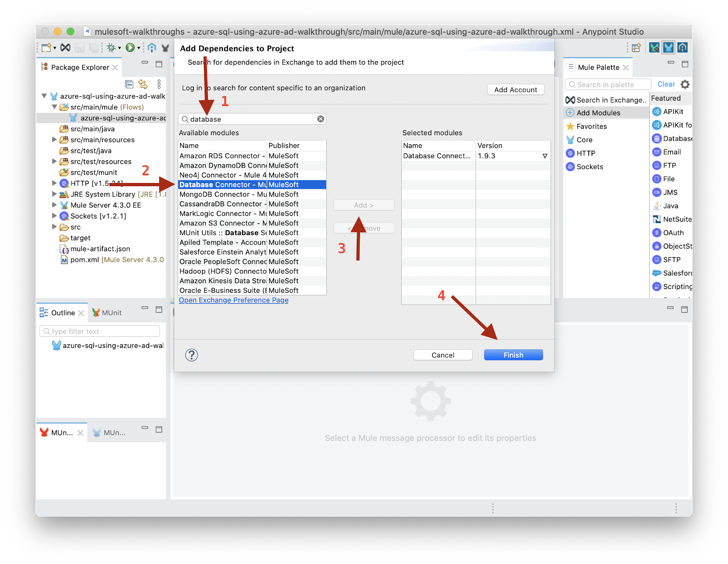Image resolution: width=728 pixels, height=564 pixels.
Task: Open the Mule Debug perspective icon
Action: [654, 47]
